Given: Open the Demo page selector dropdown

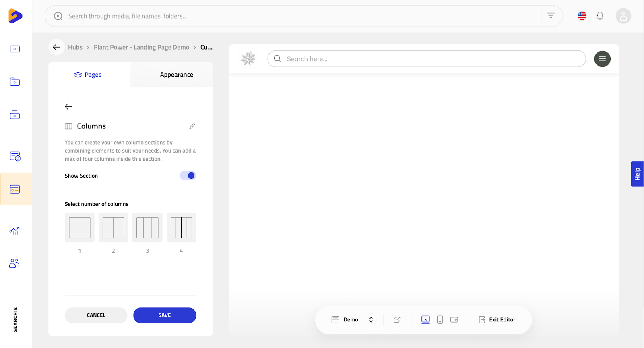Looking at the screenshot, I should (353, 320).
